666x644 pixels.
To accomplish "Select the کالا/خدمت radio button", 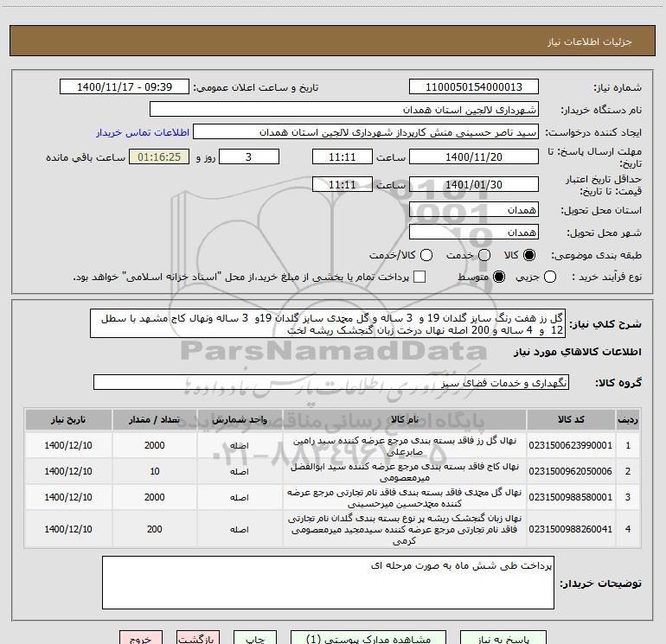I will click(x=426, y=255).
